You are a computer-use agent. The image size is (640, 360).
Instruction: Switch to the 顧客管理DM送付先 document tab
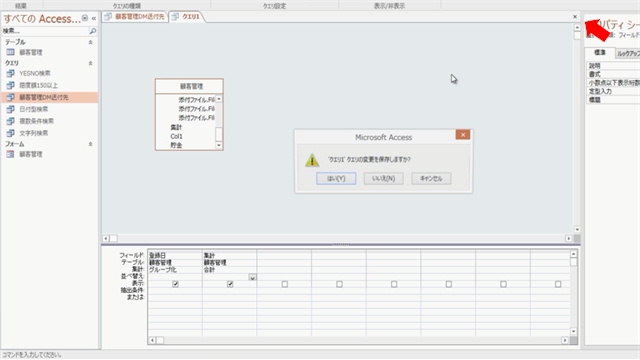[x=135, y=17]
